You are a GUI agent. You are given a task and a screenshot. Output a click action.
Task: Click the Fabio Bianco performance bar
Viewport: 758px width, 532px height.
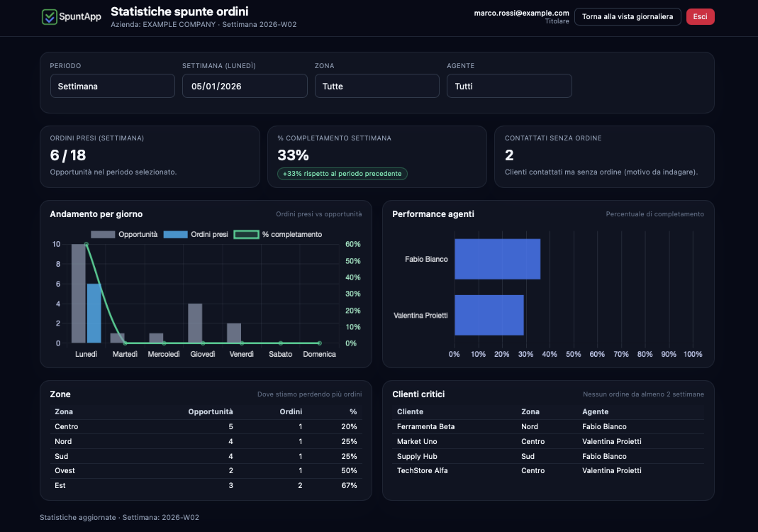click(x=498, y=259)
